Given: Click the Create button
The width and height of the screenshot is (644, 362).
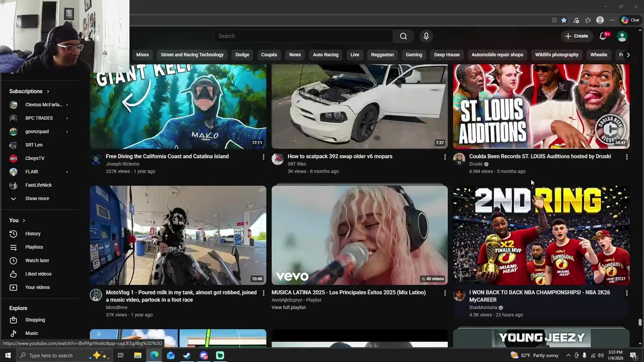Looking at the screenshot, I should 577,36.
